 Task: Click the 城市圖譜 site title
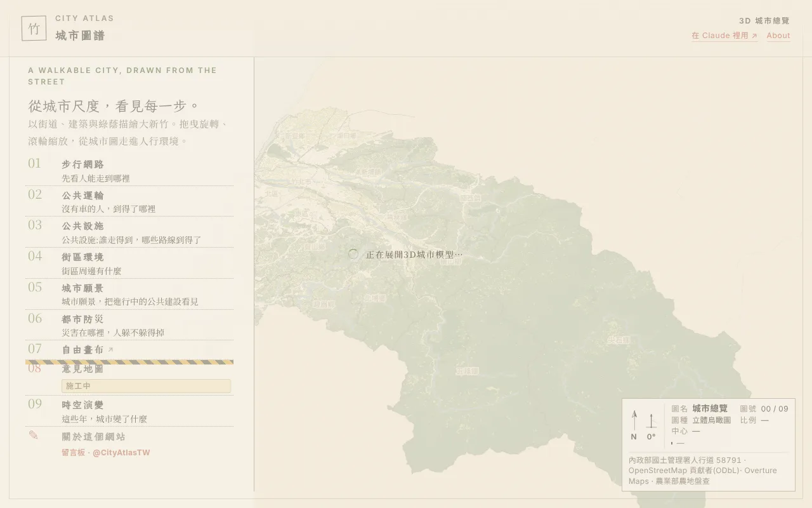pyautogui.click(x=80, y=36)
